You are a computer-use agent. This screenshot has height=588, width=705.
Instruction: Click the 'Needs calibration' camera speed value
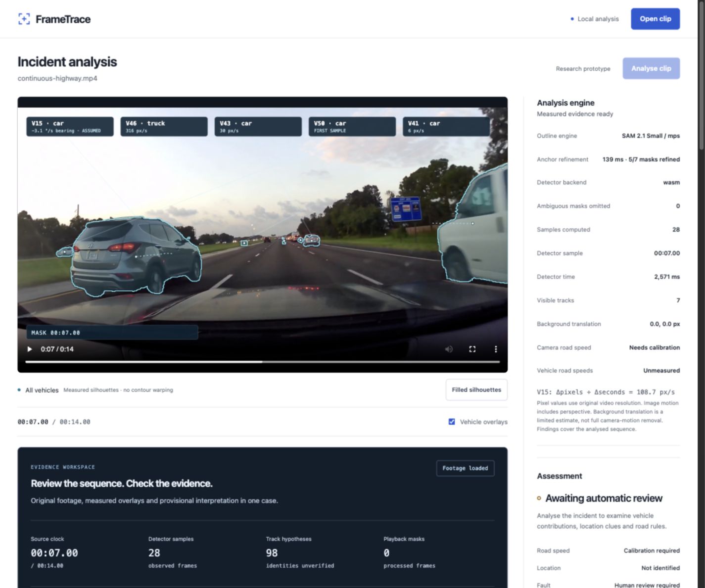click(655, 347)
